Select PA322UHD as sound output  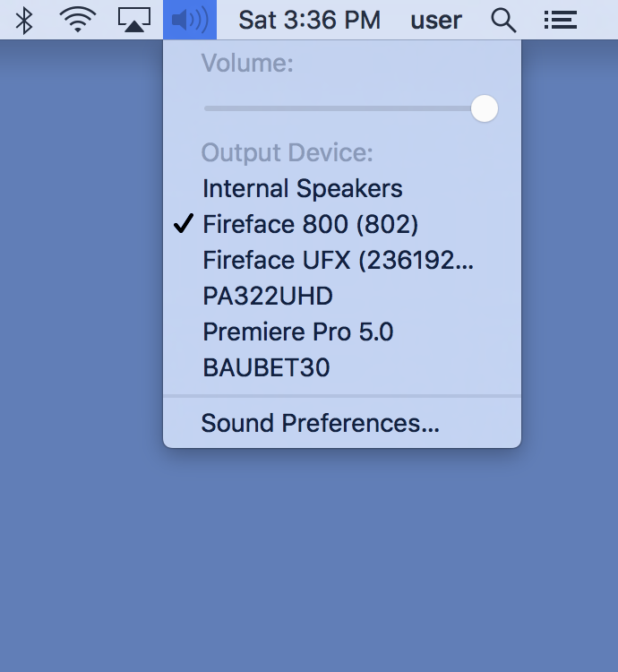[x=268, y=296]
